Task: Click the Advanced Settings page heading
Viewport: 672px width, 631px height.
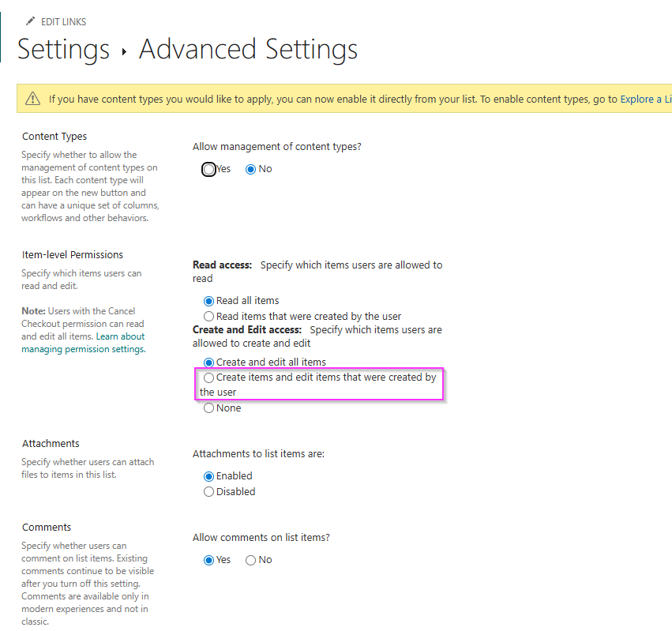Action: (248, 49)
